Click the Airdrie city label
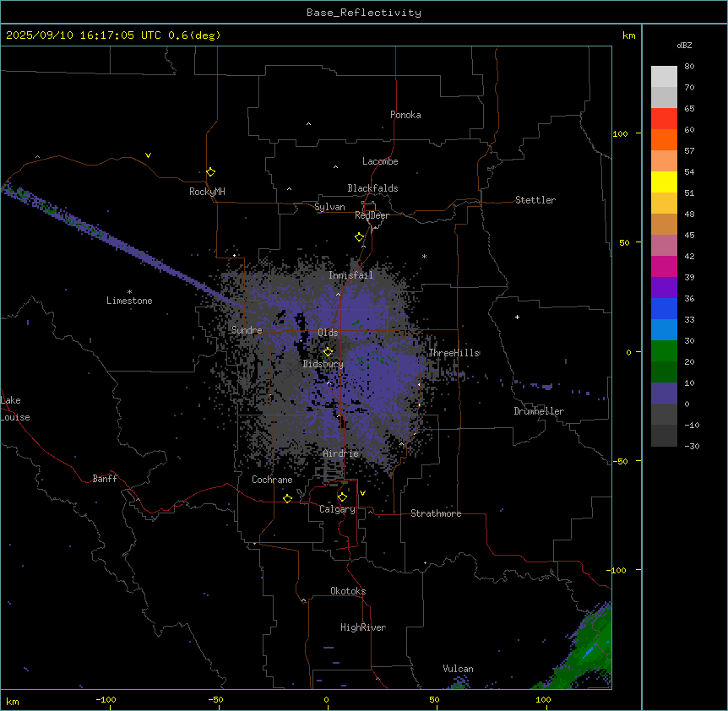728x711 pixels. (340, 453)
